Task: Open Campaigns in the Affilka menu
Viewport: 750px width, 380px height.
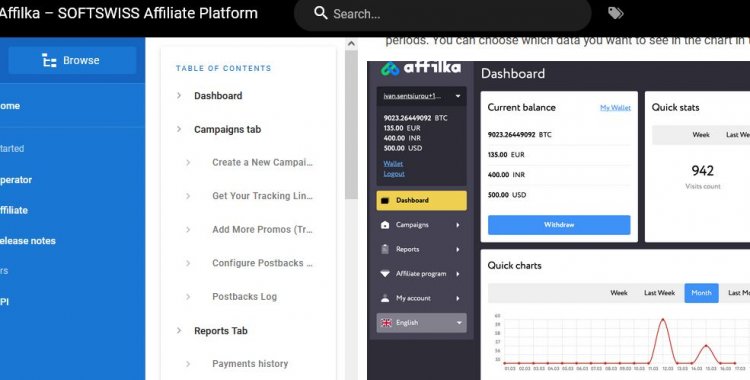Action: [x=421, y=225]
